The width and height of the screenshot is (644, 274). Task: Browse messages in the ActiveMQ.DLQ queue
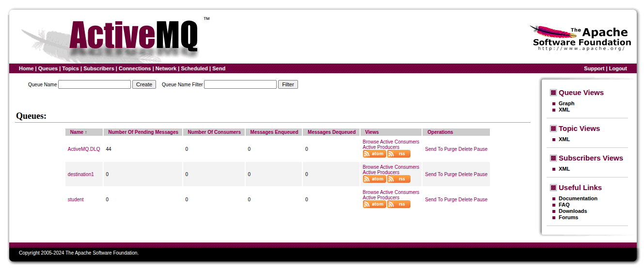[x=371, y=142]
